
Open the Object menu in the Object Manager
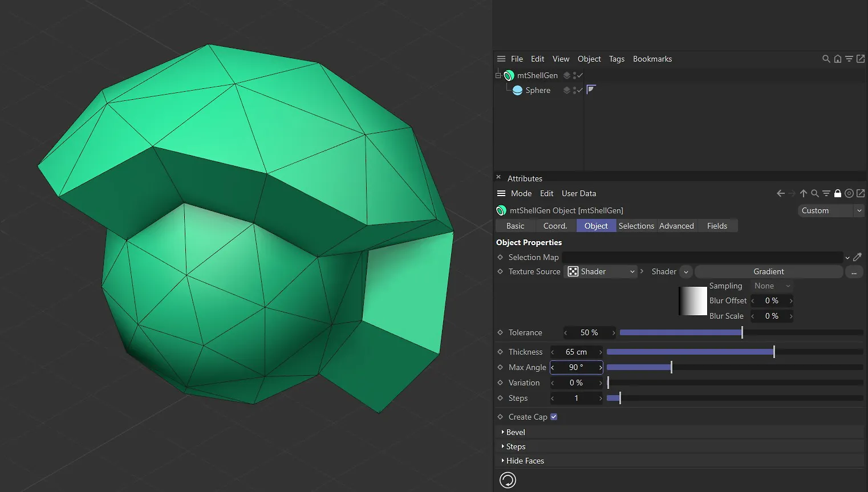point(589,59)
